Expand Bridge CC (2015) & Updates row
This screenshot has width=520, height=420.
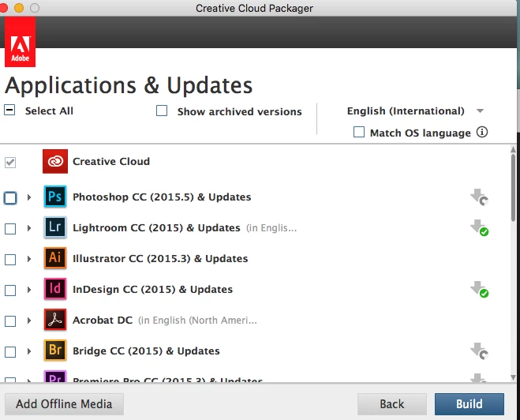coord(29,351)
